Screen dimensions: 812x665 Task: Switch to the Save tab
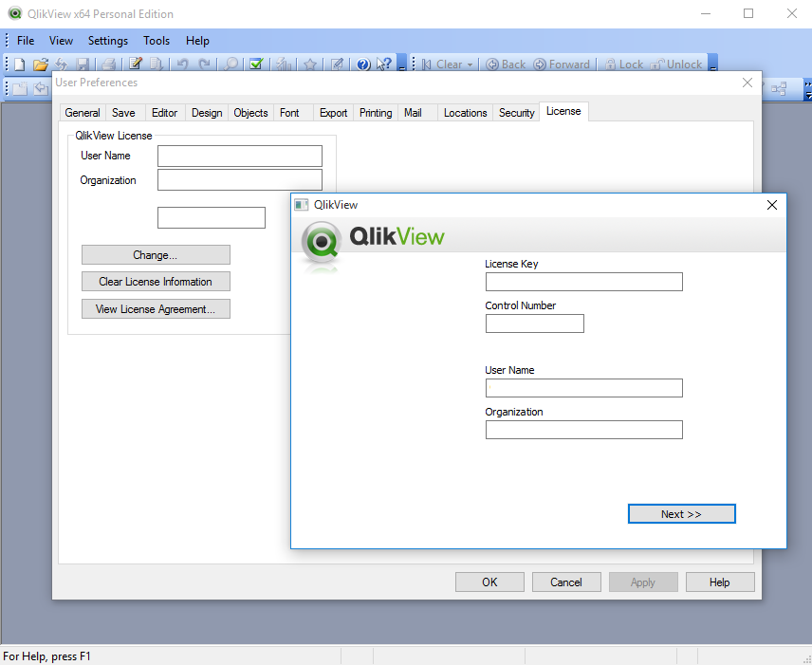point(123,113)
